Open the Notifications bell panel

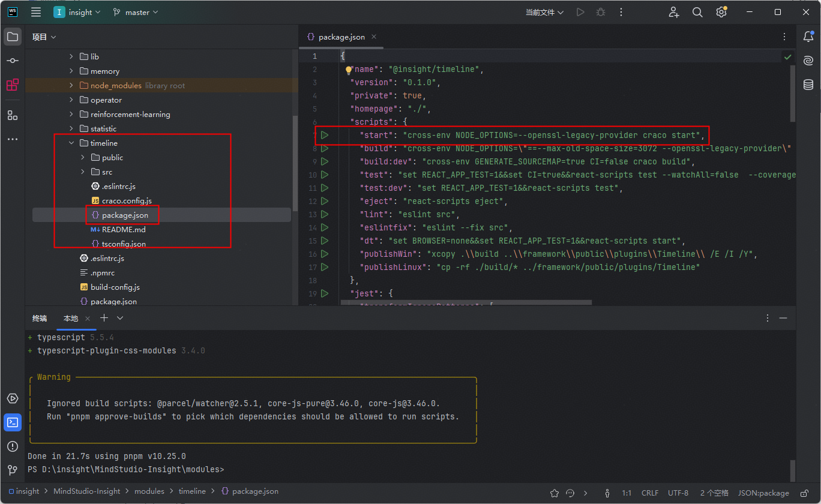pyautogui.click(x=808, y=37)
